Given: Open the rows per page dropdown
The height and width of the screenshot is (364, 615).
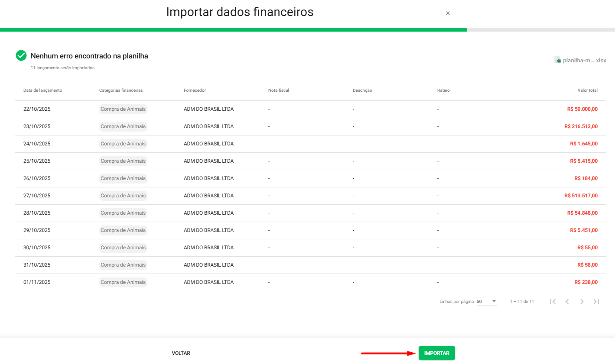Looking at the screenshot, I should click(487, 302).
